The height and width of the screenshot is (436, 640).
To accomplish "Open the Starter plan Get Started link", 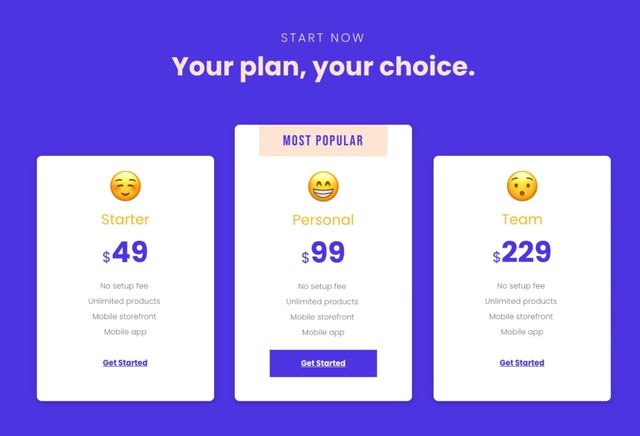I will click(x=125, y=363).
